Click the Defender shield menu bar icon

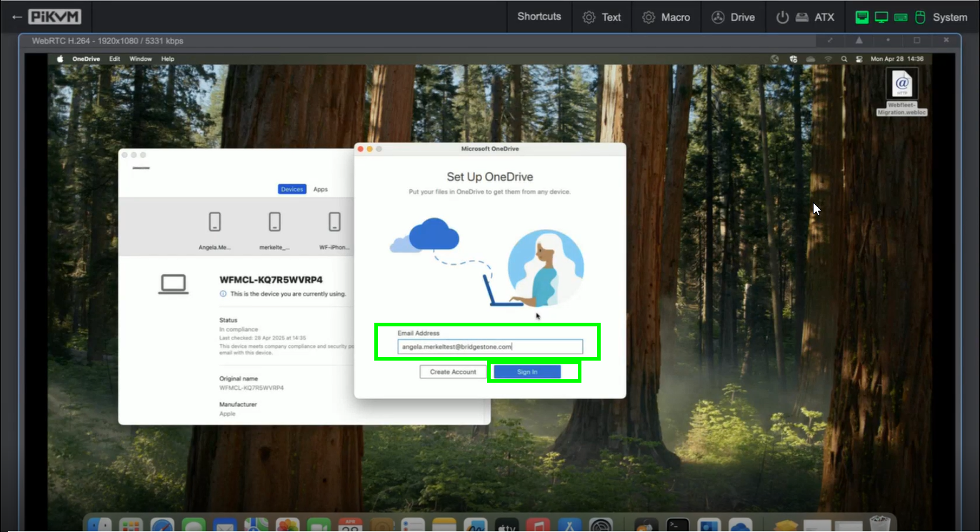[793, 59]
